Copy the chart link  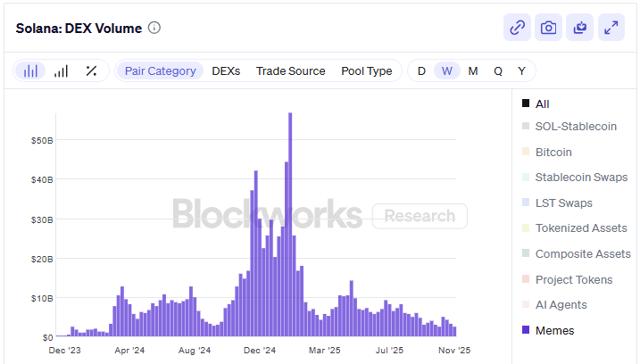(x=517, y=27)
